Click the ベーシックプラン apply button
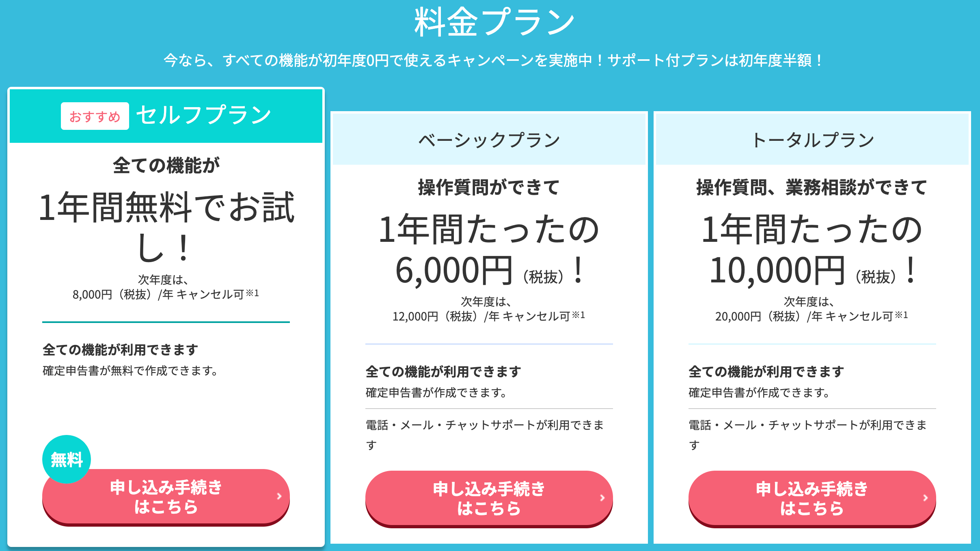Screen dimensions: 980x551 (x=489, y=498)
